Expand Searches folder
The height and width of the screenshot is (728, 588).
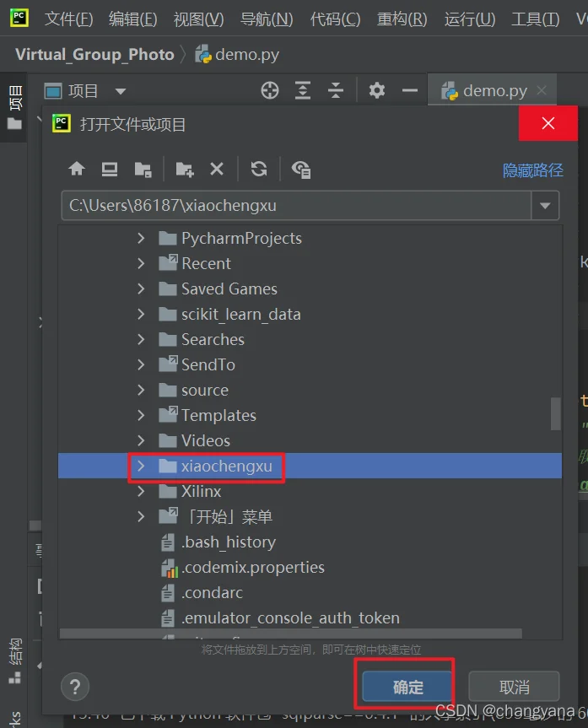click(141, 339)
